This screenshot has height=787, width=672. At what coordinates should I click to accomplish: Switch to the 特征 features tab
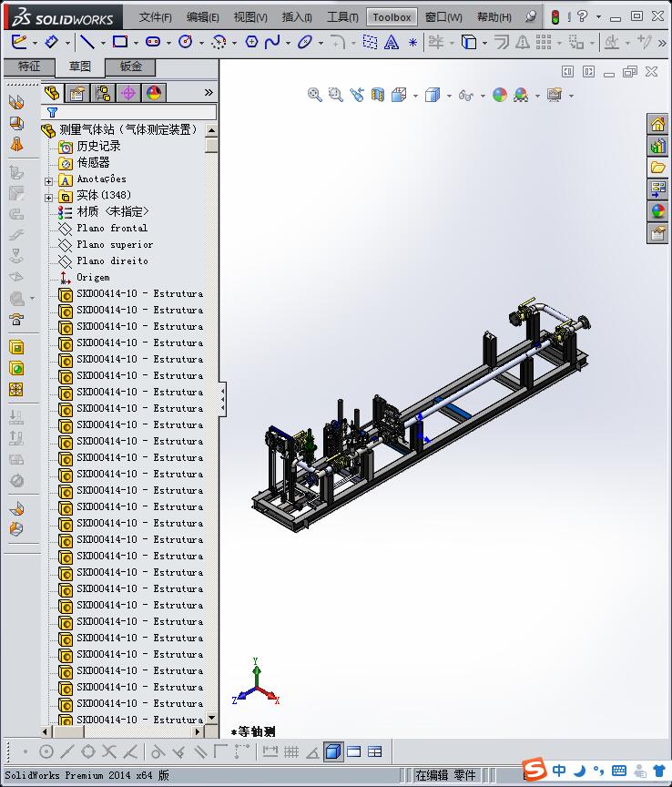[29, 66]
